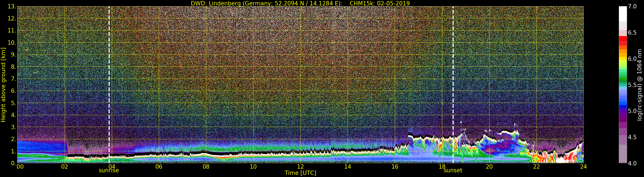Click the height tick label "3."
644x177 pixels.
point(14,127)
